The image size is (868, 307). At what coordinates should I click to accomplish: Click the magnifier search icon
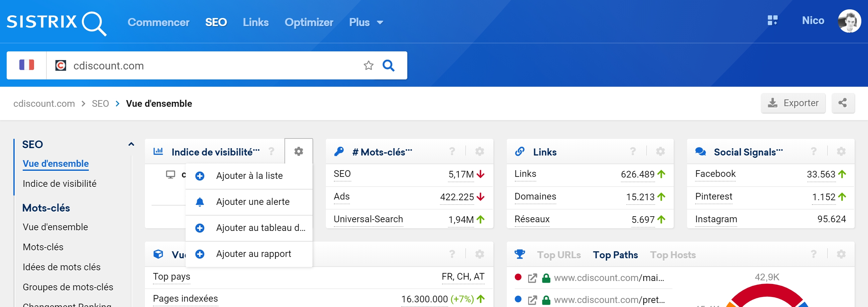[388, 65]
